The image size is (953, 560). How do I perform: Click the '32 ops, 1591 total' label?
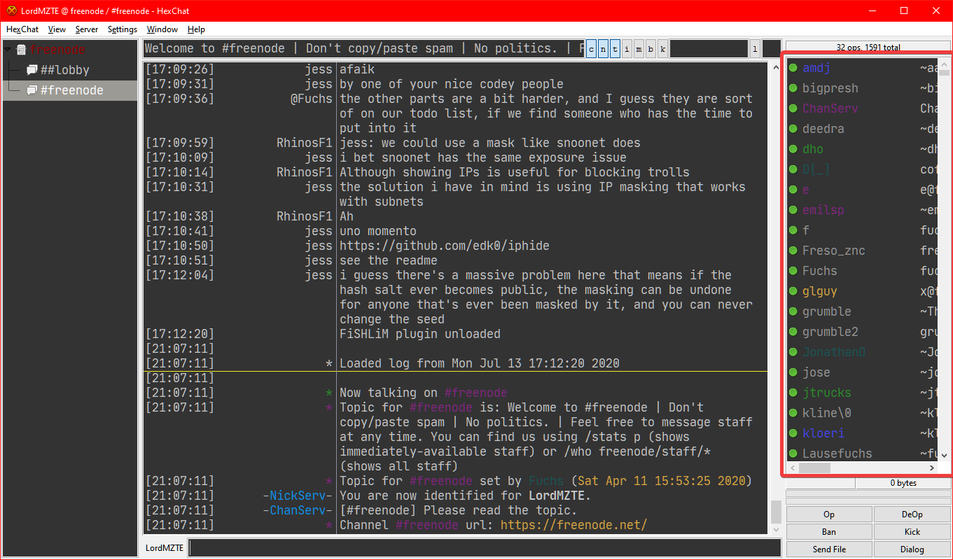point(868,48)
